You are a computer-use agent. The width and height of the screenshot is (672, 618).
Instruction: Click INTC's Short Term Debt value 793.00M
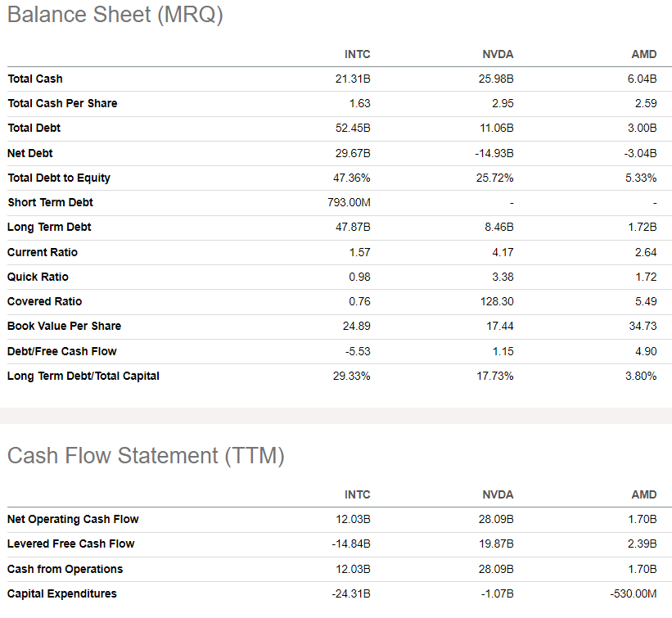[x=349, y=202]
